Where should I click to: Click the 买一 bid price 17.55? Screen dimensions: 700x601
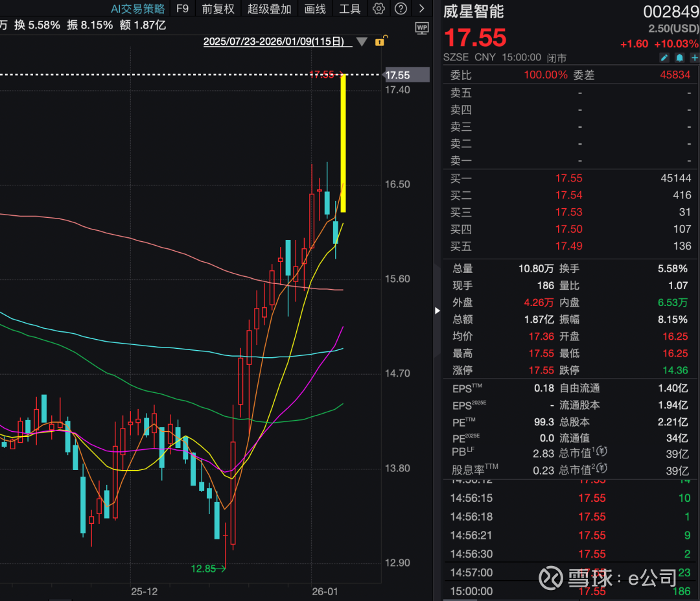pyautogui.click(x=569, y=178)
